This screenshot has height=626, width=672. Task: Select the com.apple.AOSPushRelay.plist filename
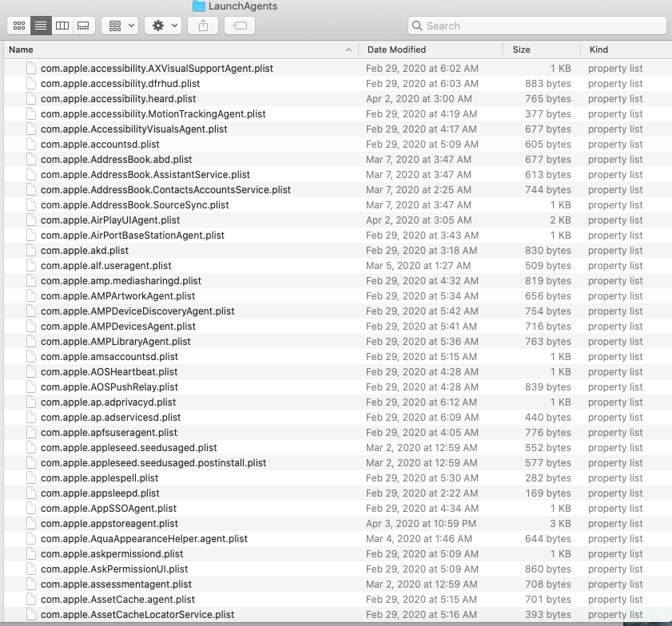click(x=109, y=387)
